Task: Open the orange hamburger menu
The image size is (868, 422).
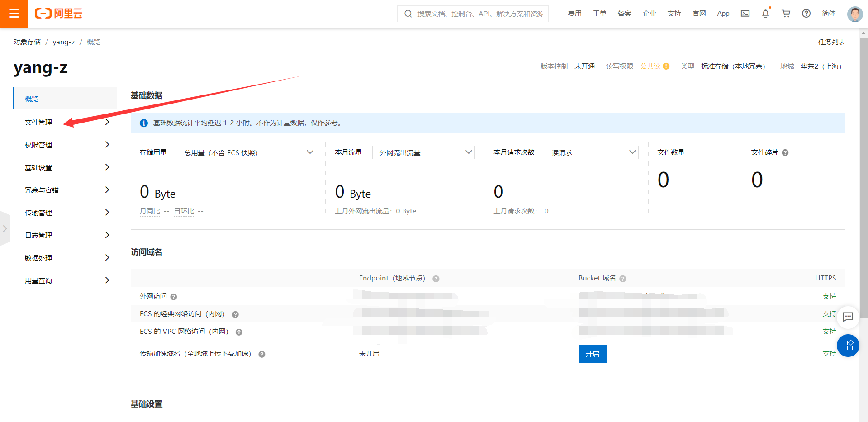Action: tap(14, 14)
